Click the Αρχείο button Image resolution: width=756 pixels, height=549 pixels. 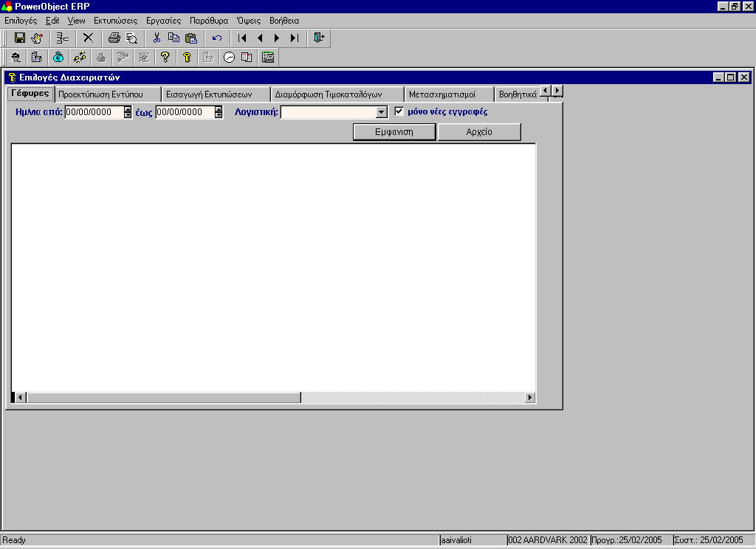tap(479, 132)
